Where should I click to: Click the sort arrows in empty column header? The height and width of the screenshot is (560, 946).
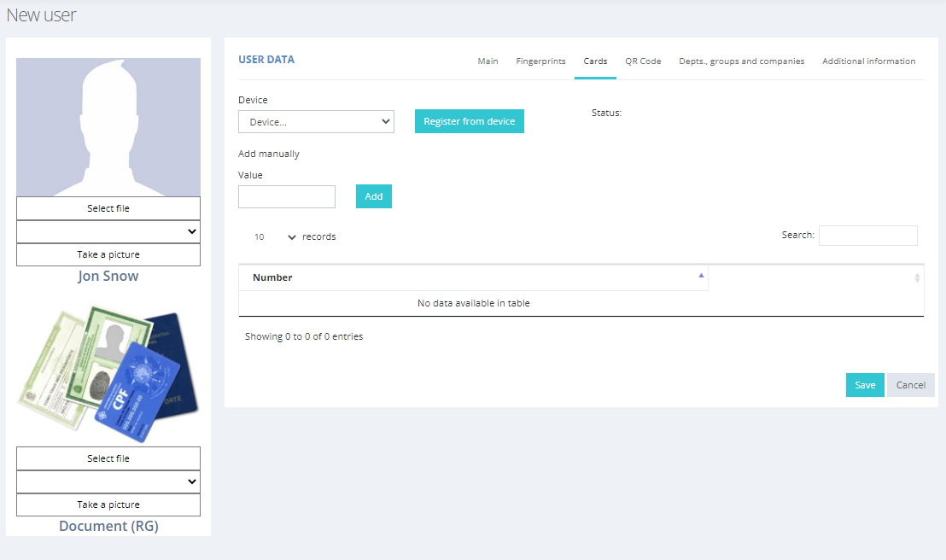(x=917, y=277)
